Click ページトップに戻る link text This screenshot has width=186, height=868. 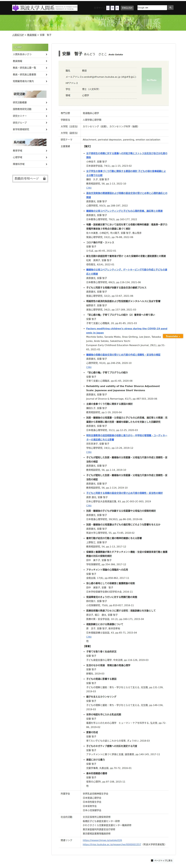(163, 861)
